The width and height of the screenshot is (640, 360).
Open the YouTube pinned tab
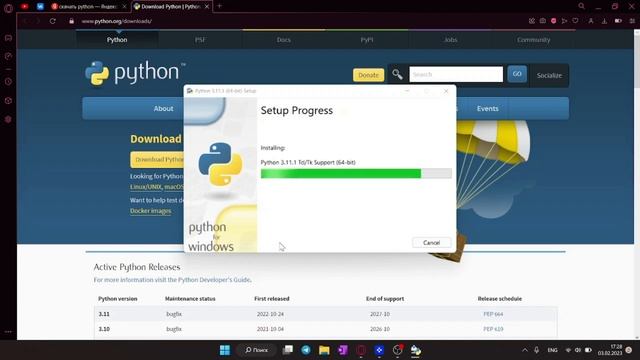click(24, 6)
